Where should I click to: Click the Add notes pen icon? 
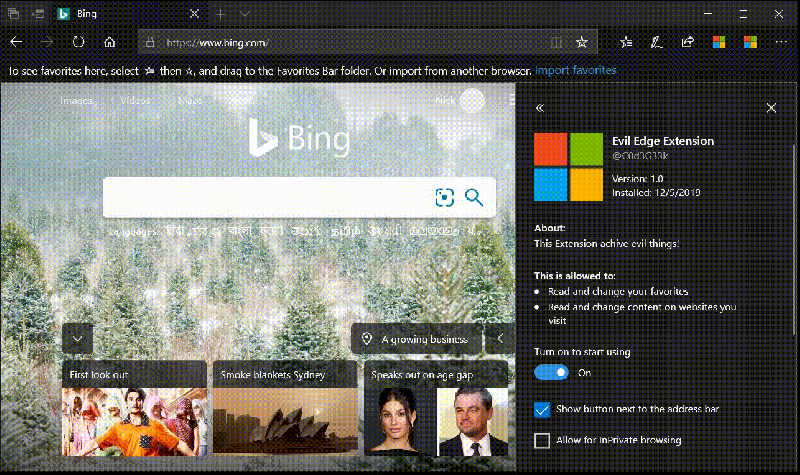coord(657,42)
